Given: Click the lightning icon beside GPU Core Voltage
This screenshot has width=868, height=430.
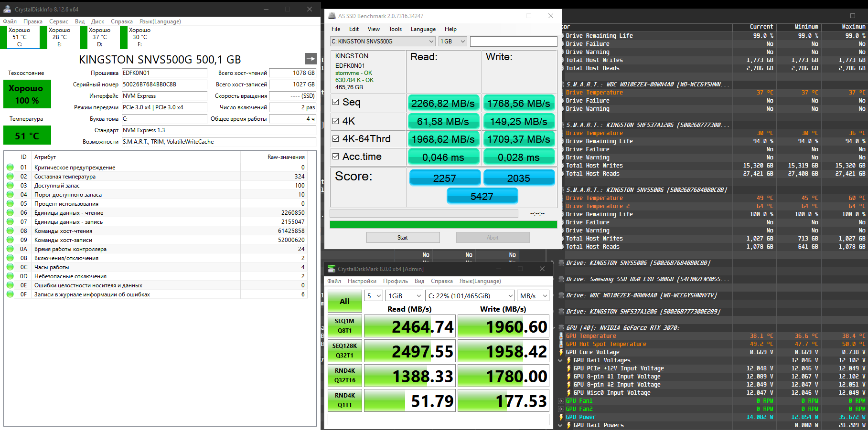Looking at the screenshot, I should click(561, 352).
